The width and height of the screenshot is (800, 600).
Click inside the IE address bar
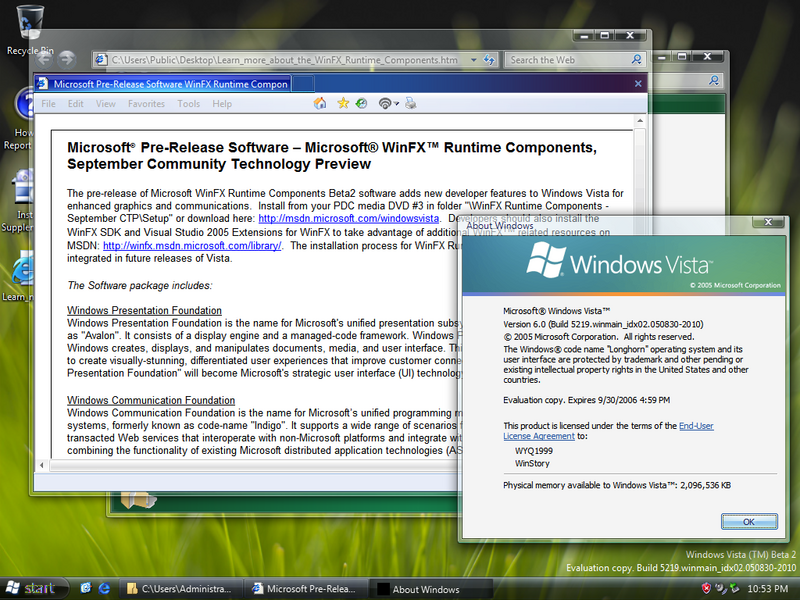pos(286,60)
